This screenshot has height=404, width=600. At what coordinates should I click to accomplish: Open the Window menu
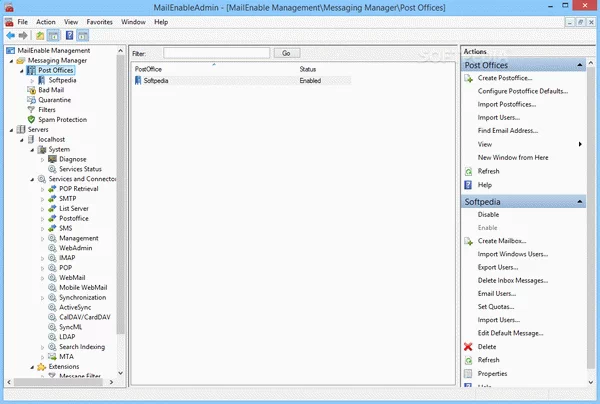pyautogui.click(x=133, y=22)
